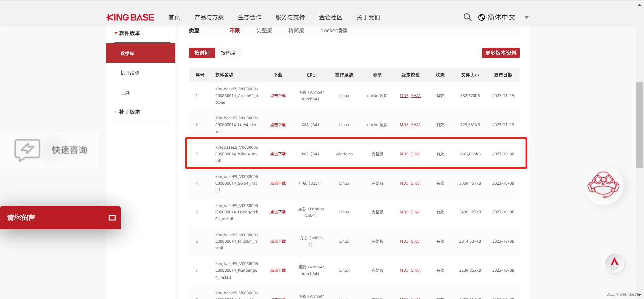Click scrollbar up arrow

pos(640,5)
